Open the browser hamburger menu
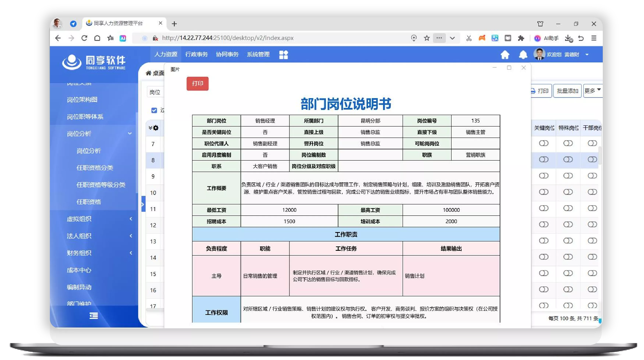The image size is (644, 360). pyautogui.click(x=594, y=38)
